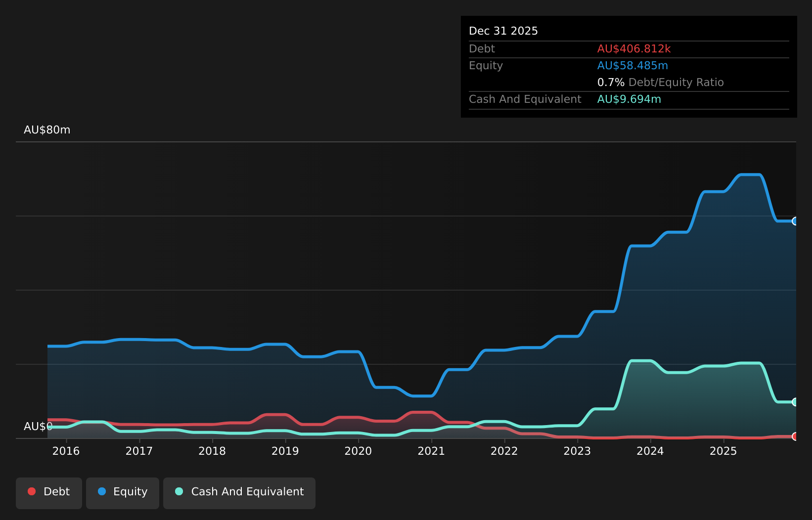The height and width of the screenshot is (520, 812).
Task: Click the 0.7% Debt/Equity Ratio text
Action: point(660,83)
